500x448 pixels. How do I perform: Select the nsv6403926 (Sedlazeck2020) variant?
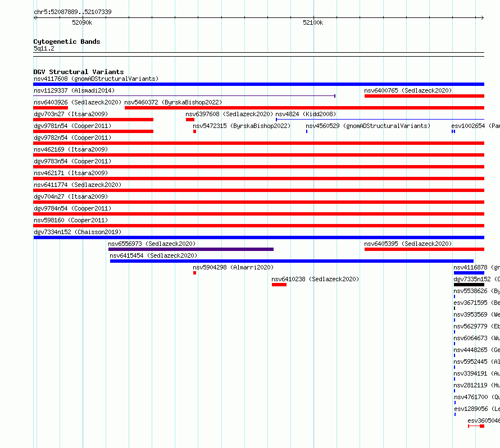[78, 102]
